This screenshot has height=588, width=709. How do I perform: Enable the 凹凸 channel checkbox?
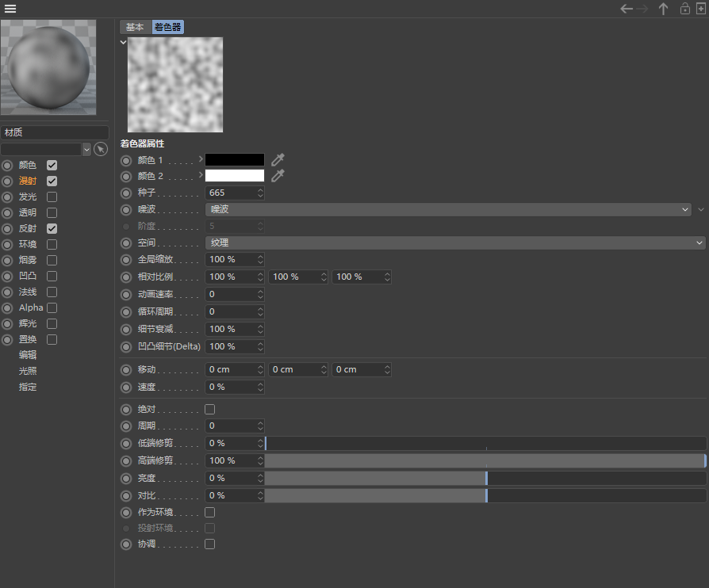tap(52, 276)
